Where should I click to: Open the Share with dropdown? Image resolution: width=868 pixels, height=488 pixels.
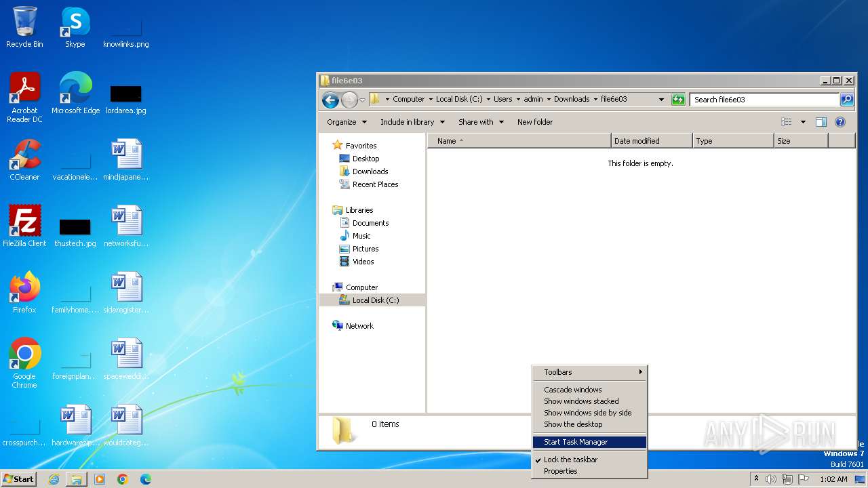point(481,122)
